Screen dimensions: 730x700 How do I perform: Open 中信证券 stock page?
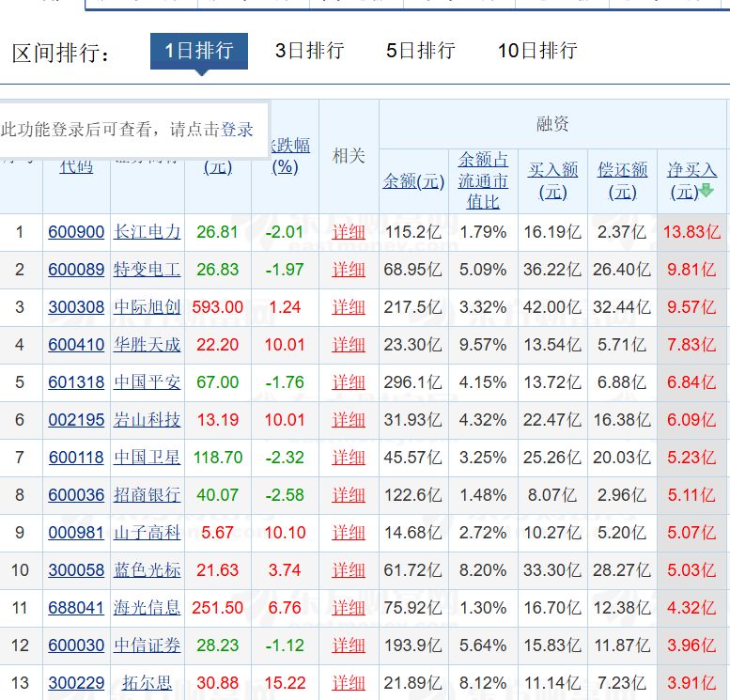tap(148, 646)
